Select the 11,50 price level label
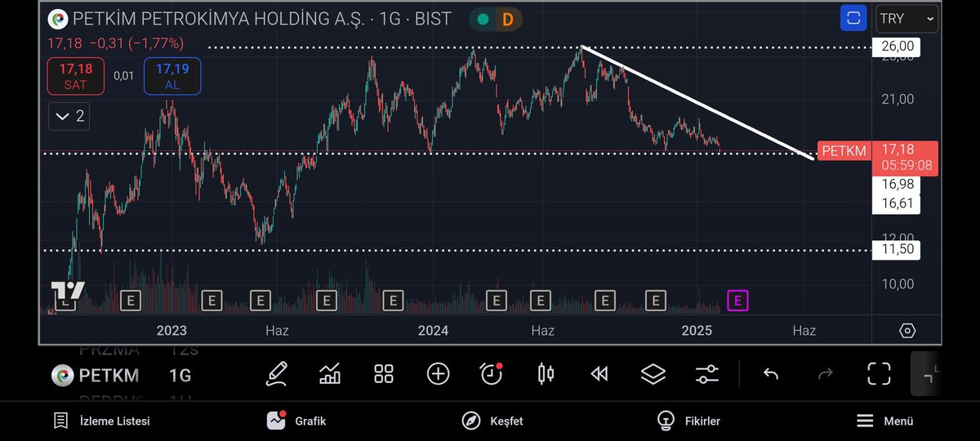The image size is (980, 441). tap(896, 250)
